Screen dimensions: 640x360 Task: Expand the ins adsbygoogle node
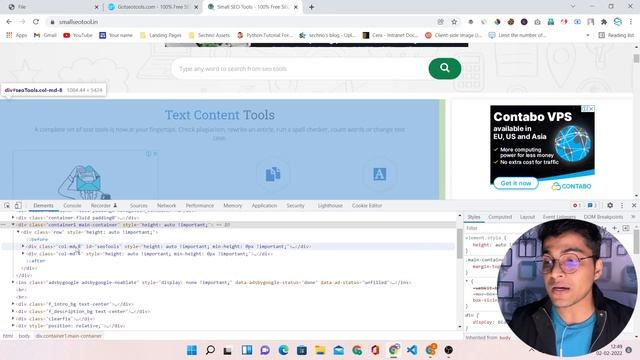13,282
